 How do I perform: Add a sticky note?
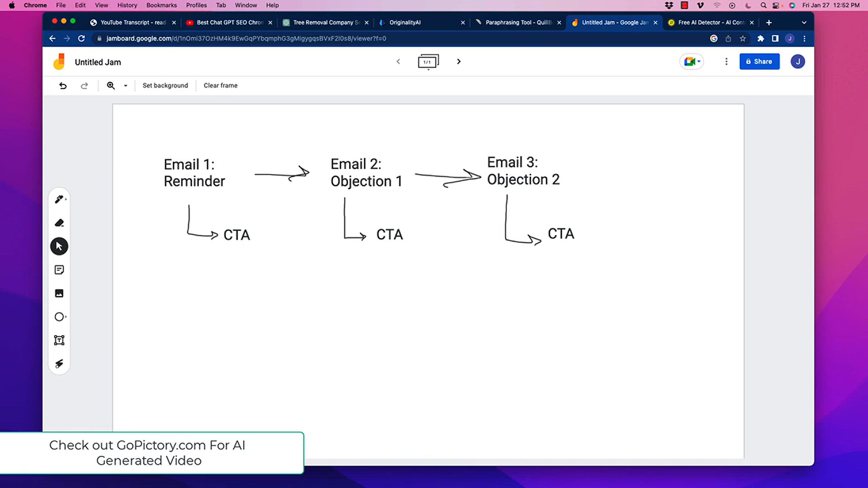point(59,270)
